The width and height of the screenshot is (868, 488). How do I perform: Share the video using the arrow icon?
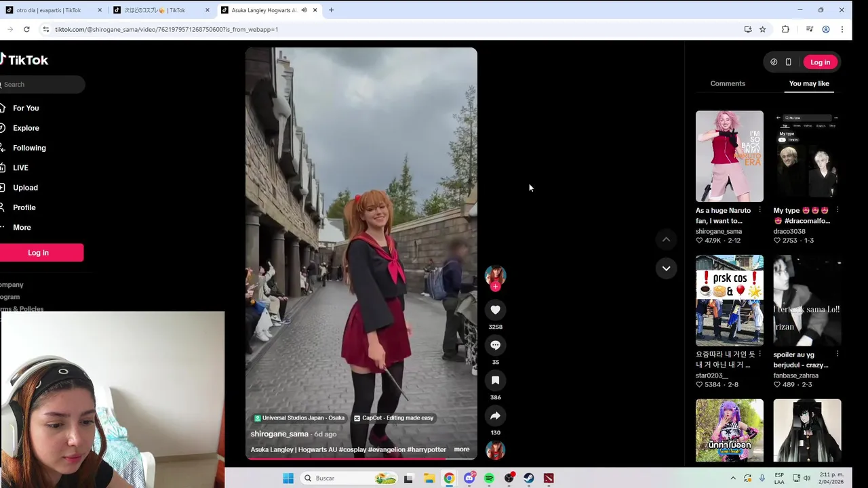[495, 415]
